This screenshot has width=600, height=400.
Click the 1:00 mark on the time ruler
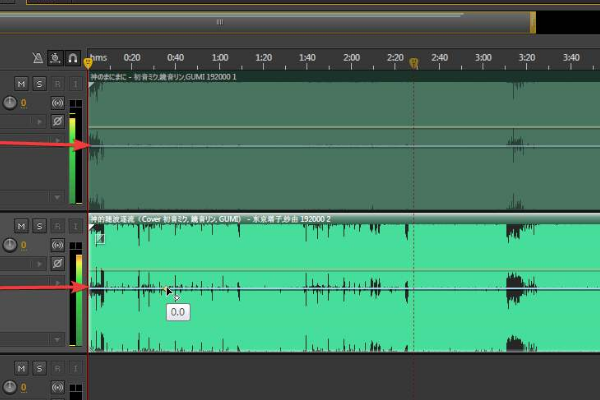tap(220, 58)
